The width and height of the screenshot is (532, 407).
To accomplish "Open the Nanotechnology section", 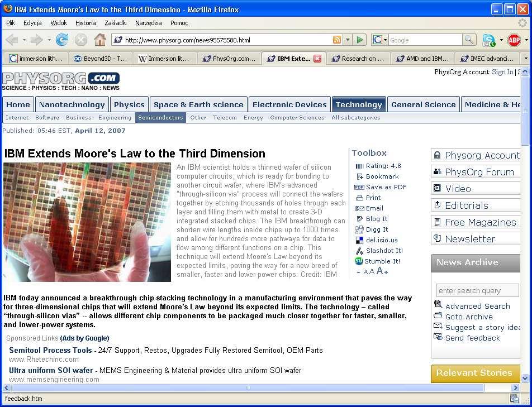I will pos(72,104).
